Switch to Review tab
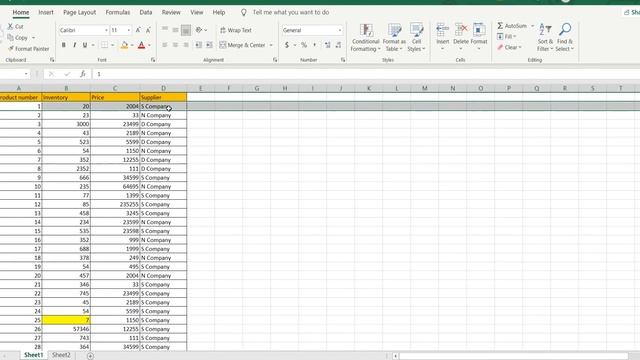Viewport: 640px width, 360px height. (x=171, y=12)
